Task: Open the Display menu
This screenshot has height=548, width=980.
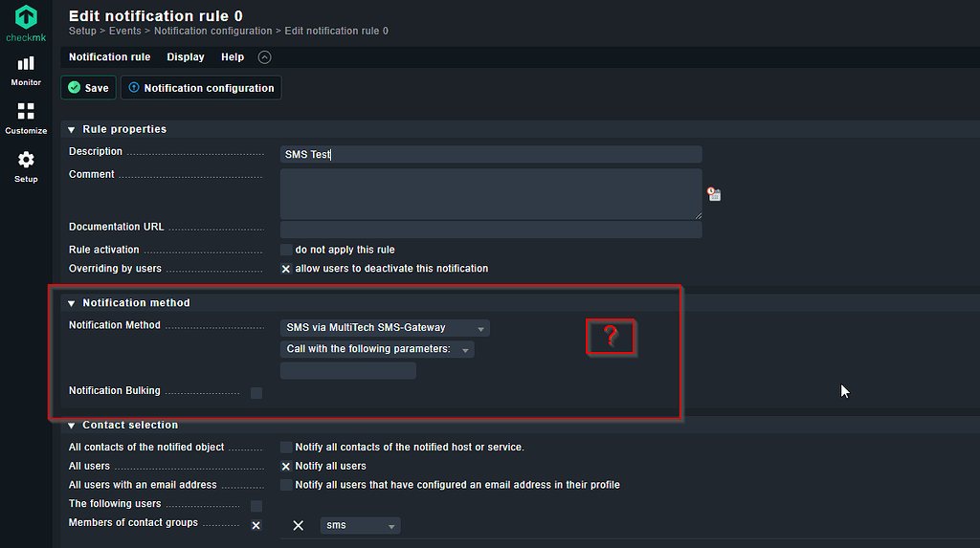Action: (186, 57)
